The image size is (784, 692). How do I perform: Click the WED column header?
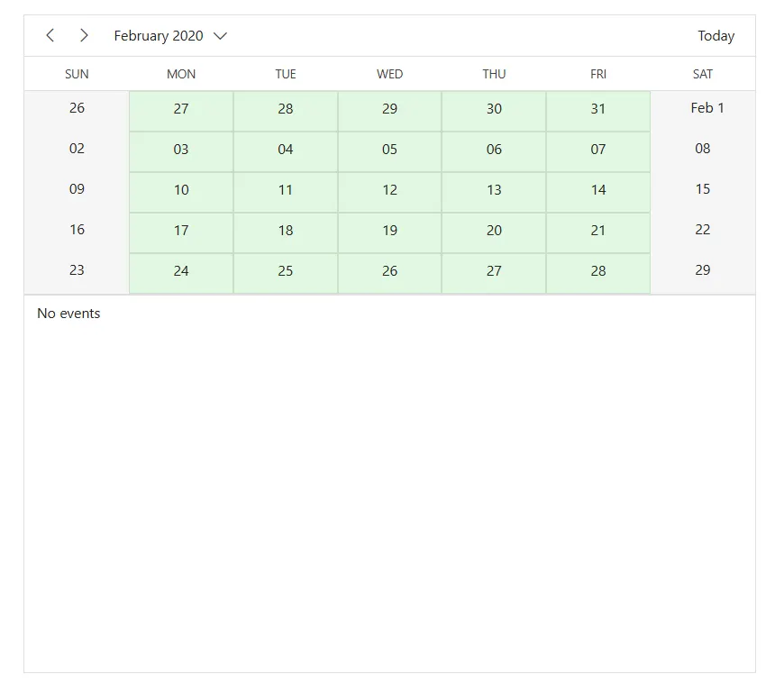pos(389,74)
